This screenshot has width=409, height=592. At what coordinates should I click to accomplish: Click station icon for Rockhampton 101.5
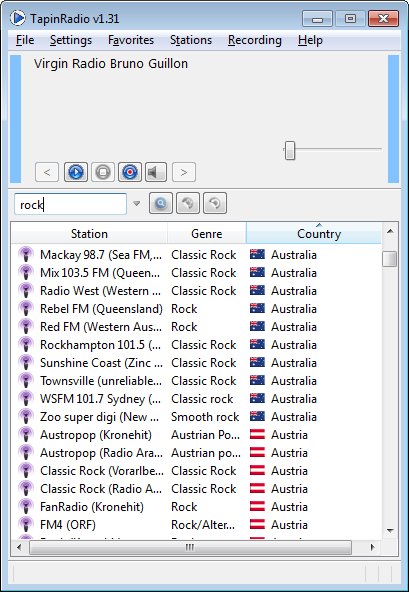coord(26,345)
